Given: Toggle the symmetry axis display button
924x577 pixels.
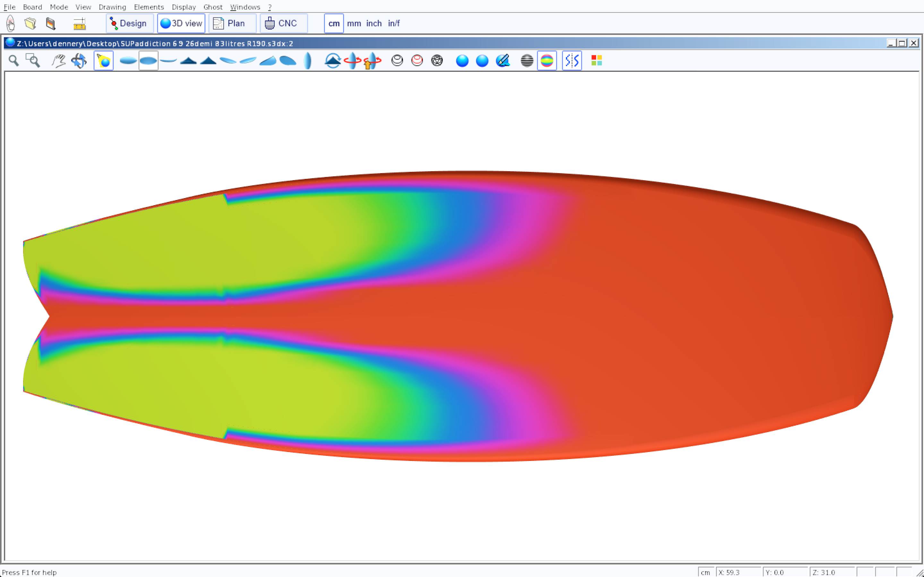Looking at the screenshot, I should pos(572,61).
